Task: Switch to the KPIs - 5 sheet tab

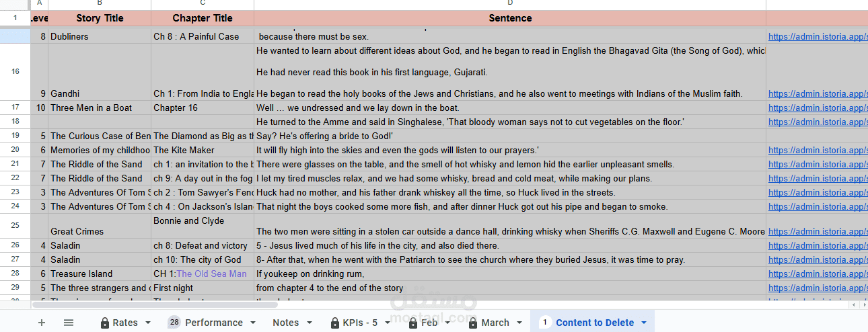Action: coord(360,323)
